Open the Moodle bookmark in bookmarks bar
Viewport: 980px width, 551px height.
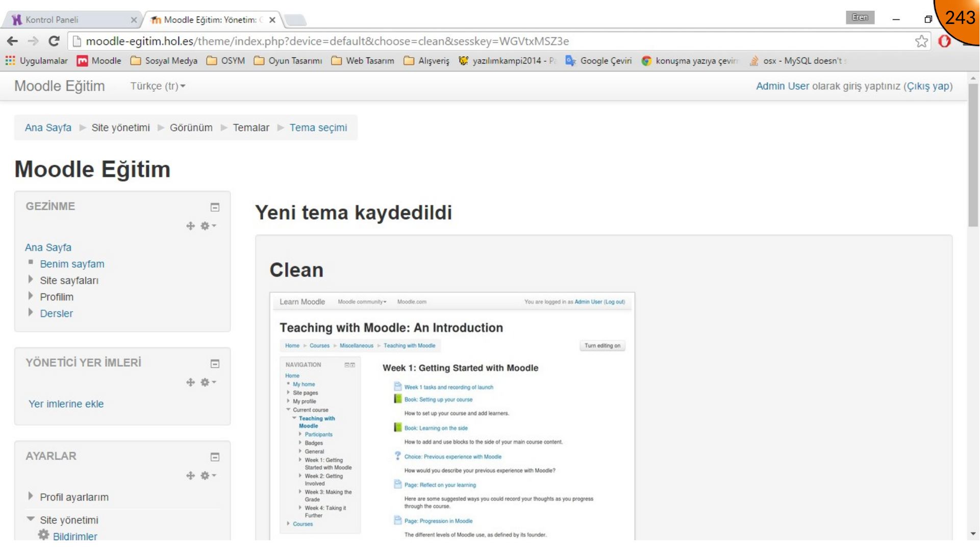click(99, 61)
